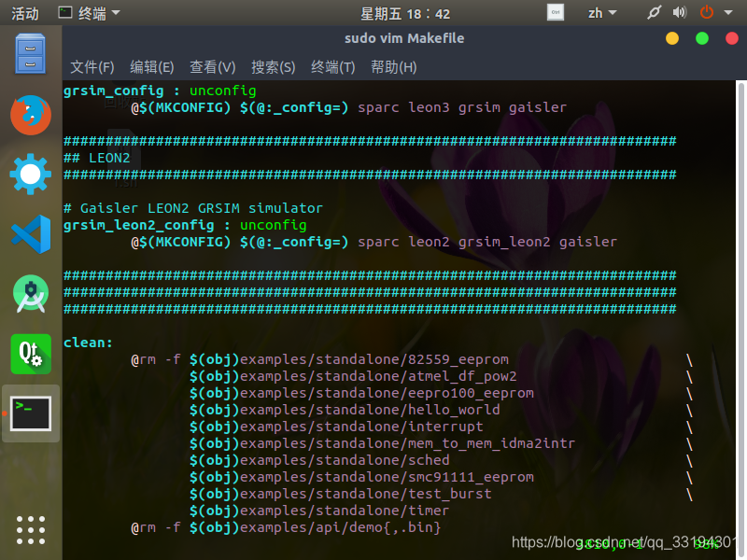747x560 pixels.
Task: Click the 'clean:' target line
Action: click(x=88, y=343)
